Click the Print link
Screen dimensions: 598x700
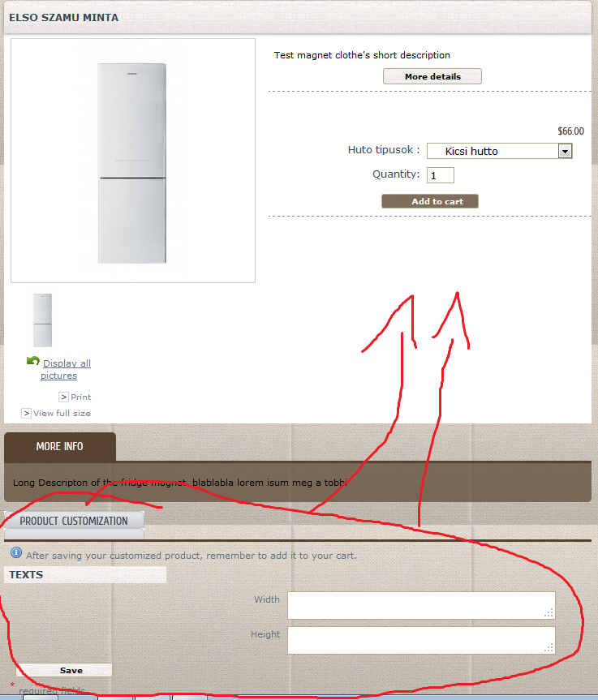(x=81, y=397)
